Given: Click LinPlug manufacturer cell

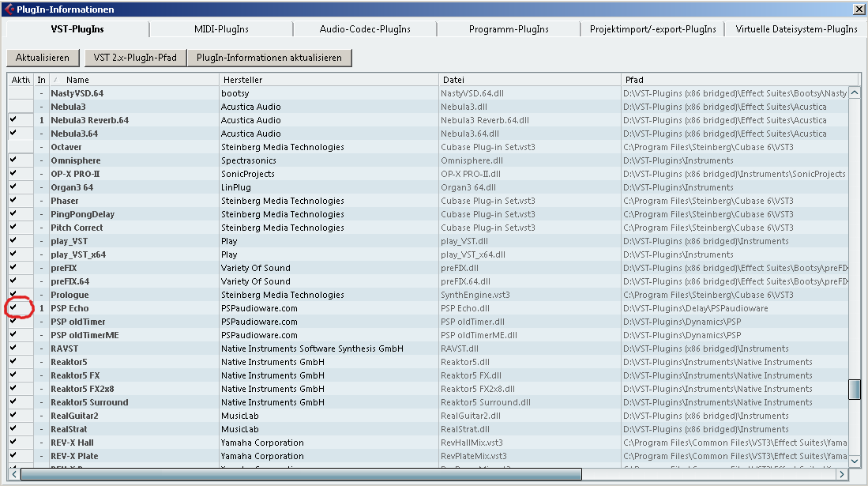Looking at the screenshot, I should tap(236, 187).
